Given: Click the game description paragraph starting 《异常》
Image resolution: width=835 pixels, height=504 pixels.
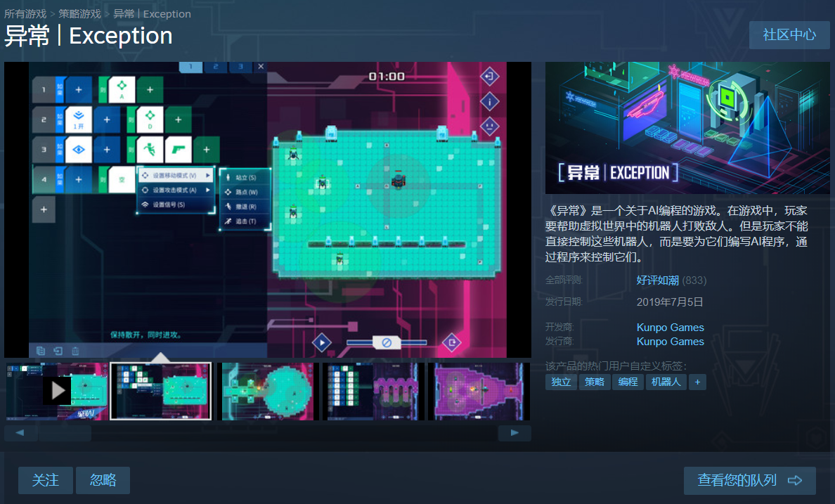Looking at the screenshot, I should (676, 234).
